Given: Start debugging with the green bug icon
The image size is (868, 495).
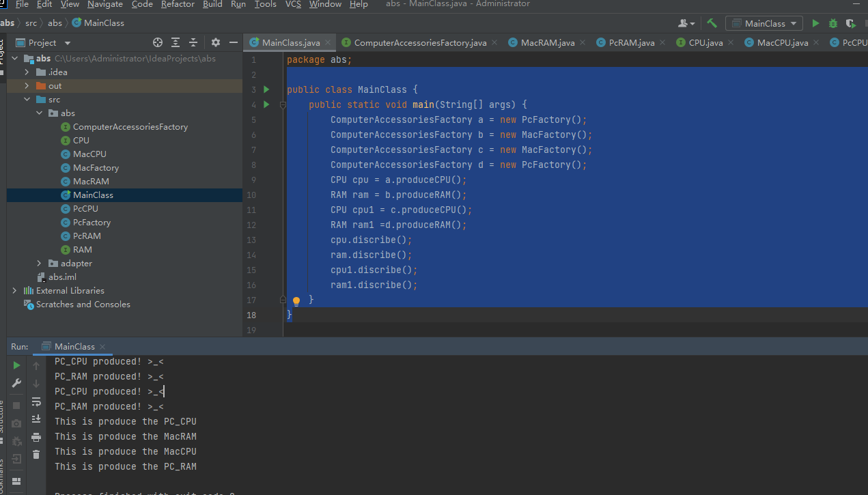Looking at the screenshot, I should point(832,23).
